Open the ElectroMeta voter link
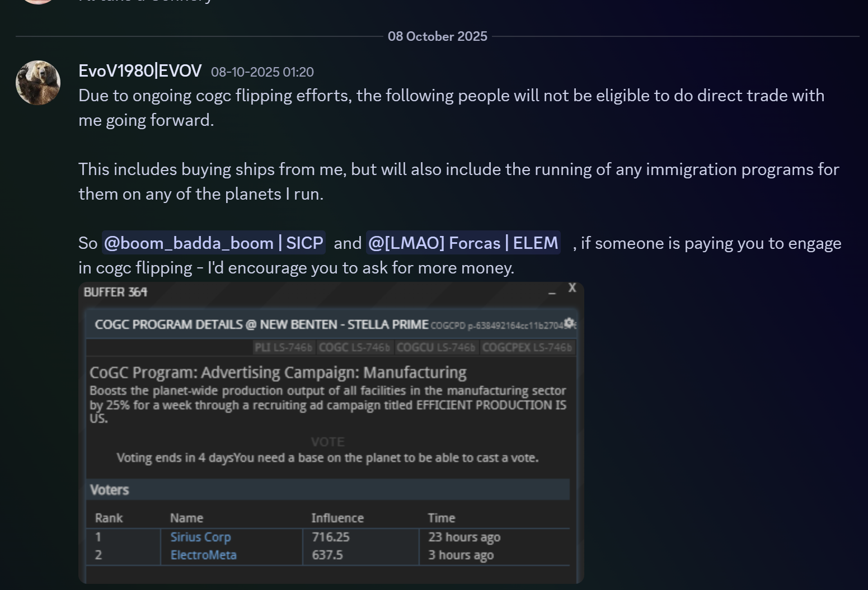868x590 pixels. coord(203,555)
